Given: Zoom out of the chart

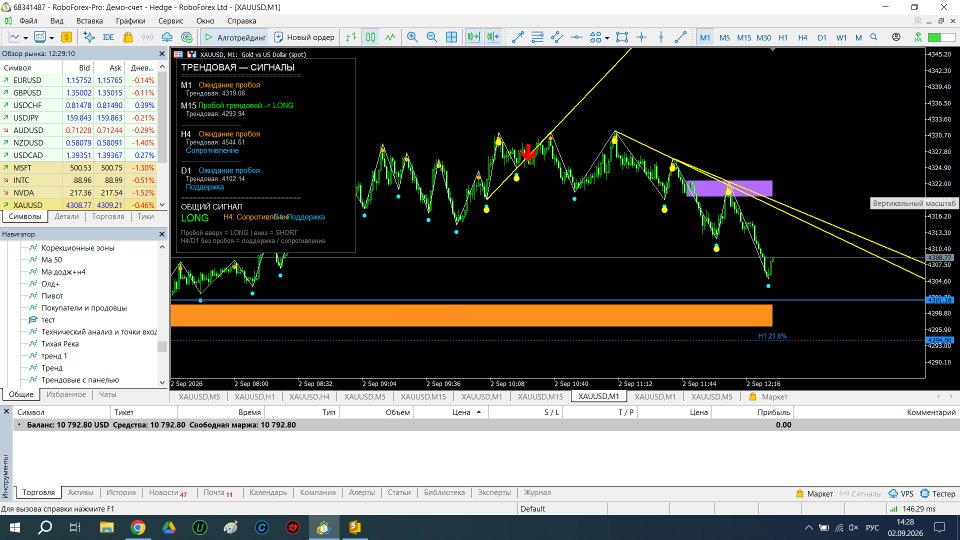Looking at the screenshot, I should tap(432, 37).
